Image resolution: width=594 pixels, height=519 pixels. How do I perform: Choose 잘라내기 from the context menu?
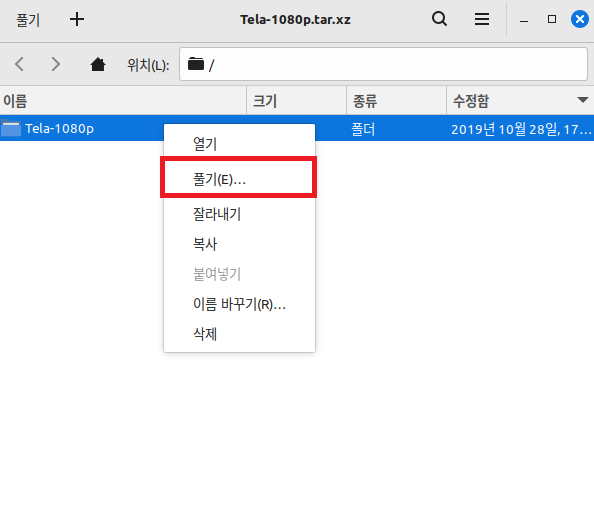pyautogui.click(x=239, y=214)
